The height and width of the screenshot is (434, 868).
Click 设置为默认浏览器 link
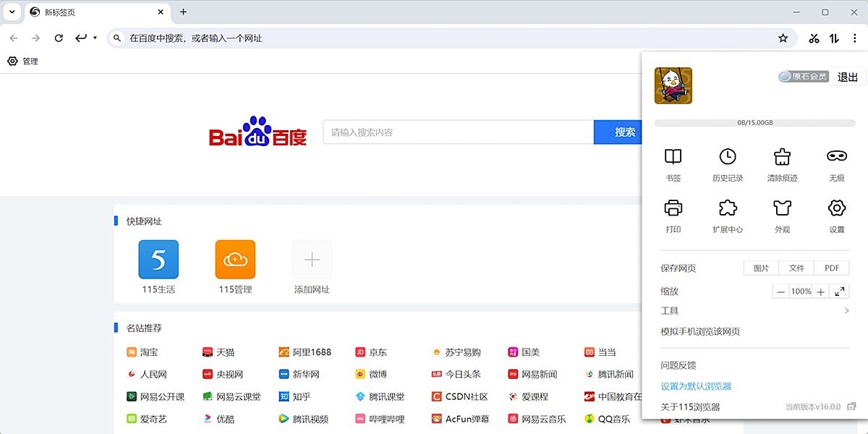click(696, 386)
